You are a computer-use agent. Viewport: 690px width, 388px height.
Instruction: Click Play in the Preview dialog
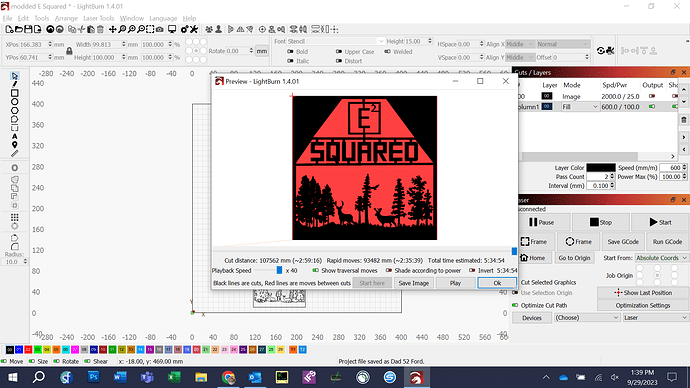(455, 283)
